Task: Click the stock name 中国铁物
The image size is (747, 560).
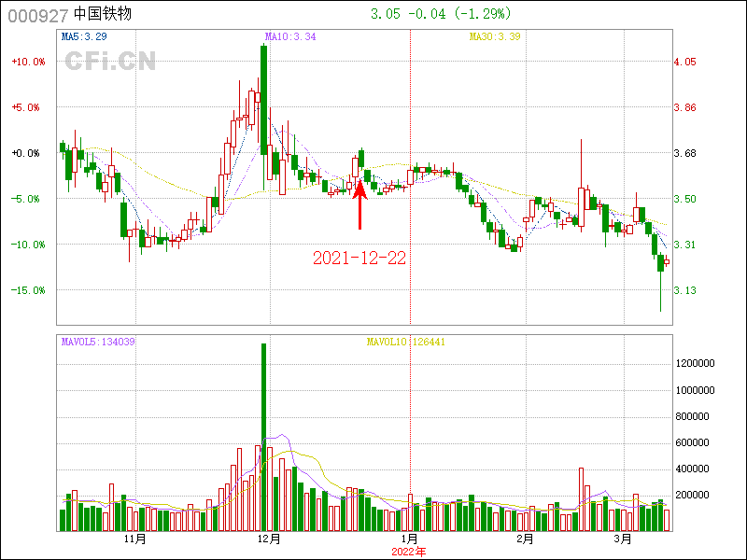Action: tap(104, 15)
